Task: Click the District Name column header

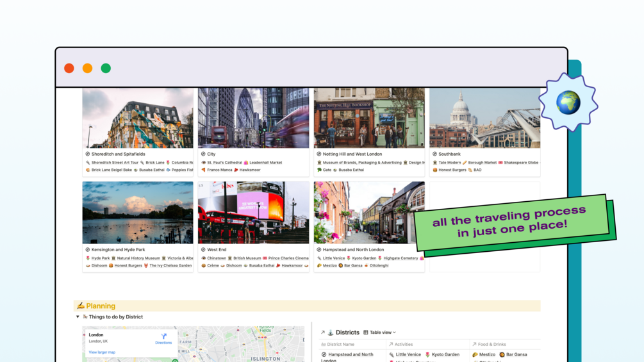Action: (x=338, y=344)
